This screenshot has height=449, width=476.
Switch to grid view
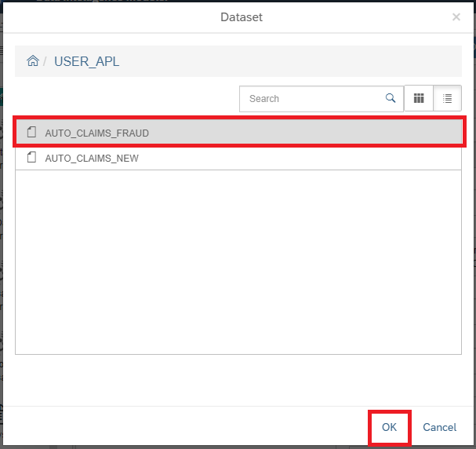pyautogui.click(x=419, y=99)
